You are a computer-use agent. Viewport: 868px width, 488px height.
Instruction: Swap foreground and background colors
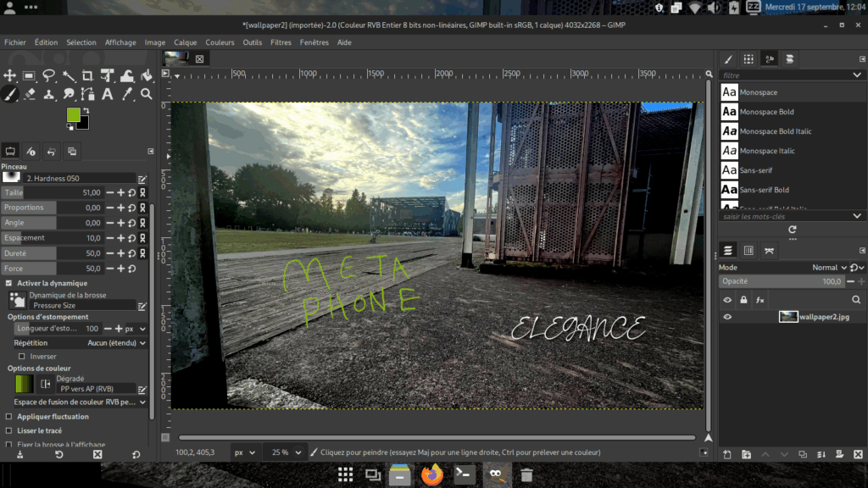point(86,111)
